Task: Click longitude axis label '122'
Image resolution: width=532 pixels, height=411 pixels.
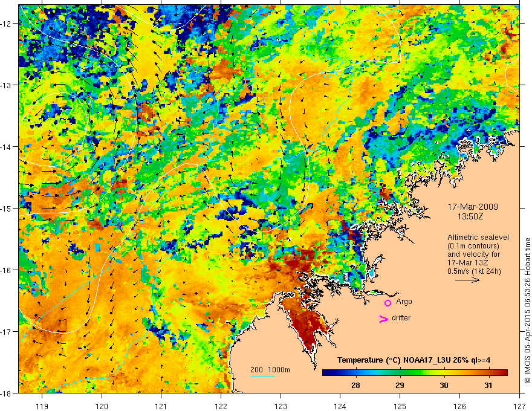Action: pos(221,406)
